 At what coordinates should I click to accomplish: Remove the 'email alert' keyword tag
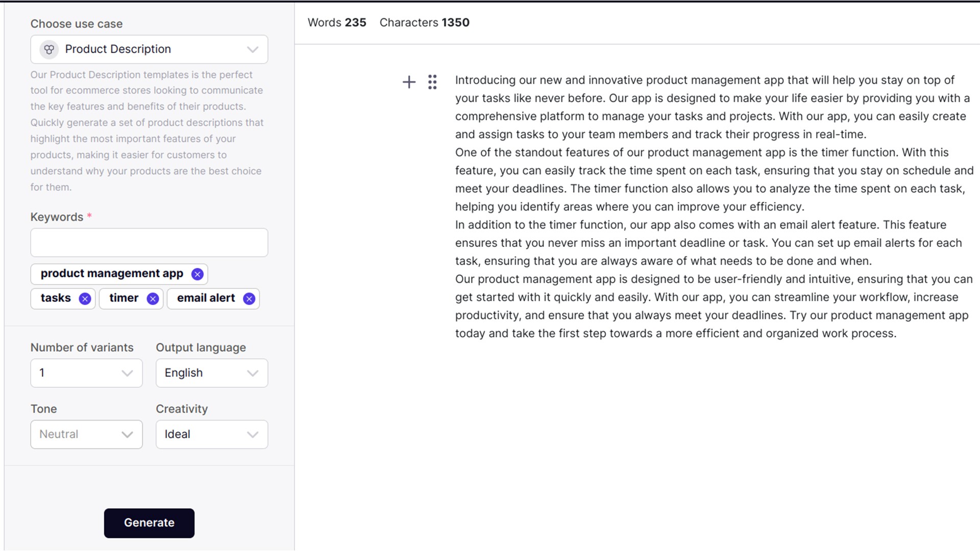[249, 299]
